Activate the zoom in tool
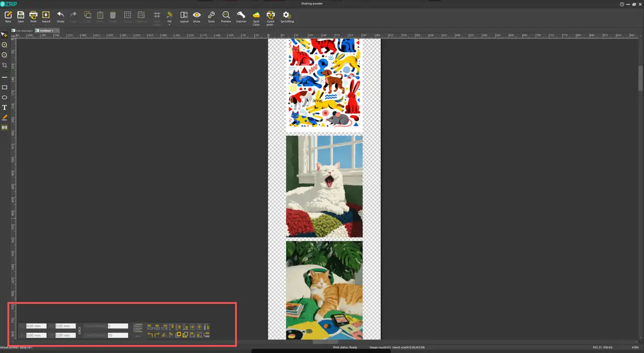 [x=5, y=45]
